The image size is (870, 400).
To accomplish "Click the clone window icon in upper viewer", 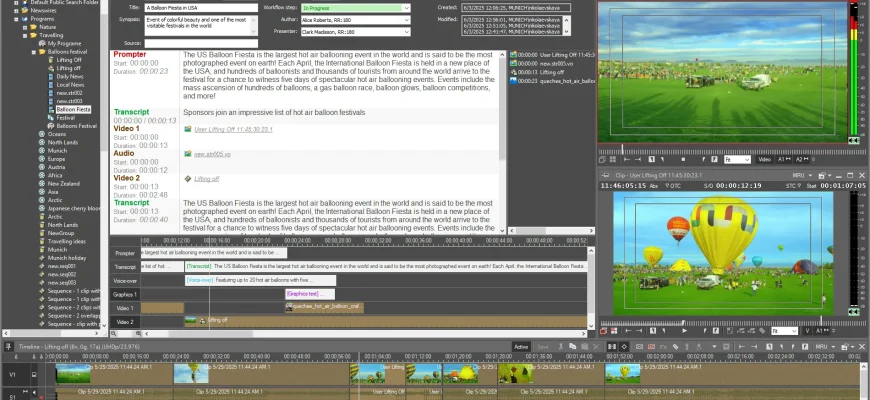I will [602, 159].
